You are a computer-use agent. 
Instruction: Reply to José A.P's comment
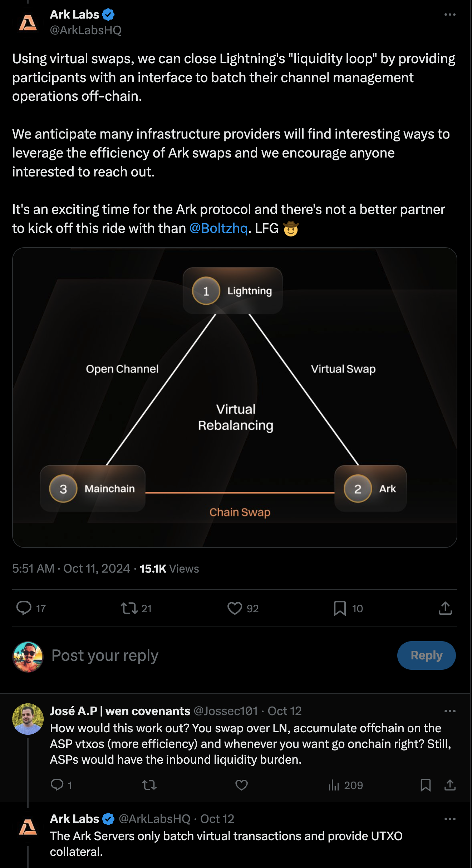tap(57, 785)
